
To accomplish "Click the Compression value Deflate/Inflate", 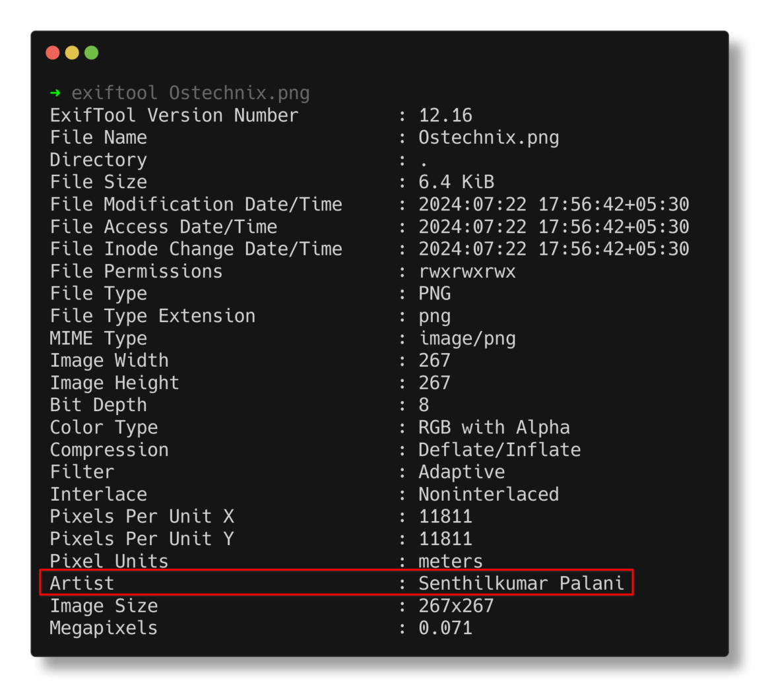I will click(499, 450).
